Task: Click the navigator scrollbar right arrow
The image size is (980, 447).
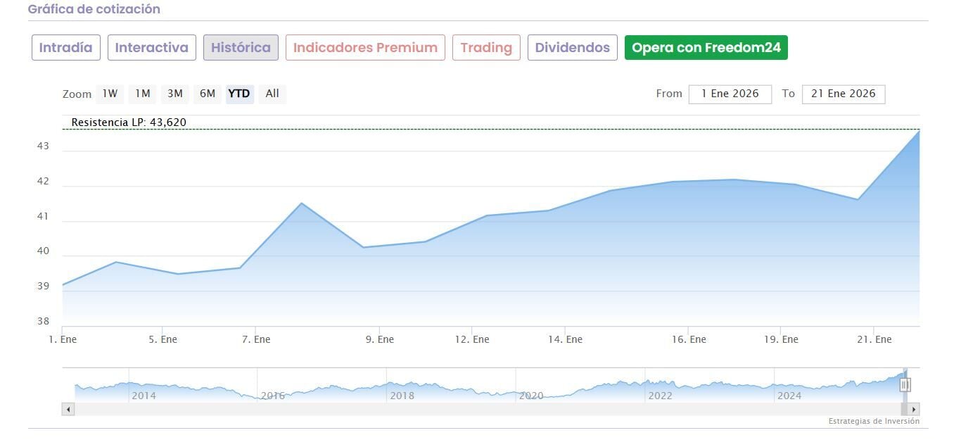Action: [914, 409]
